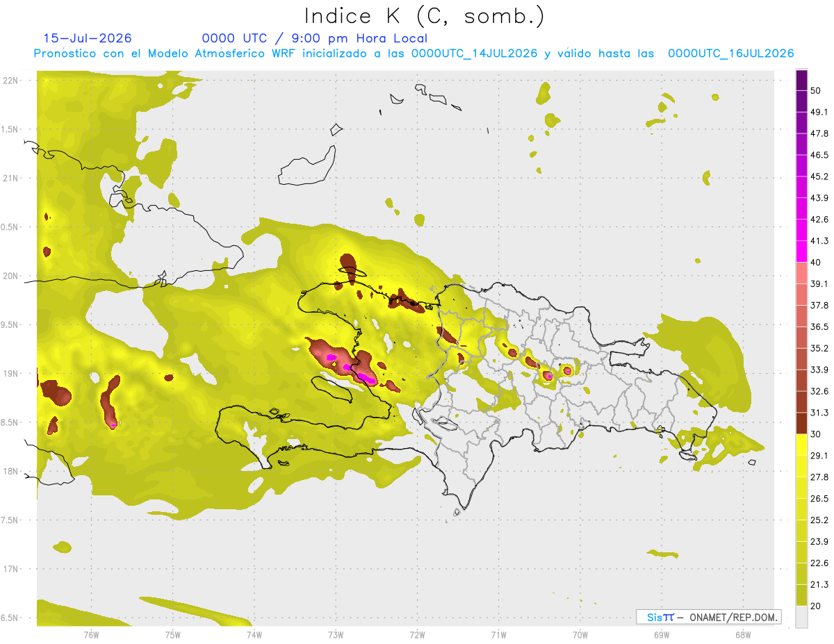Click the date label "15-Jul-2026"
This screenshot has width=834, height=644.
point(88,38)
